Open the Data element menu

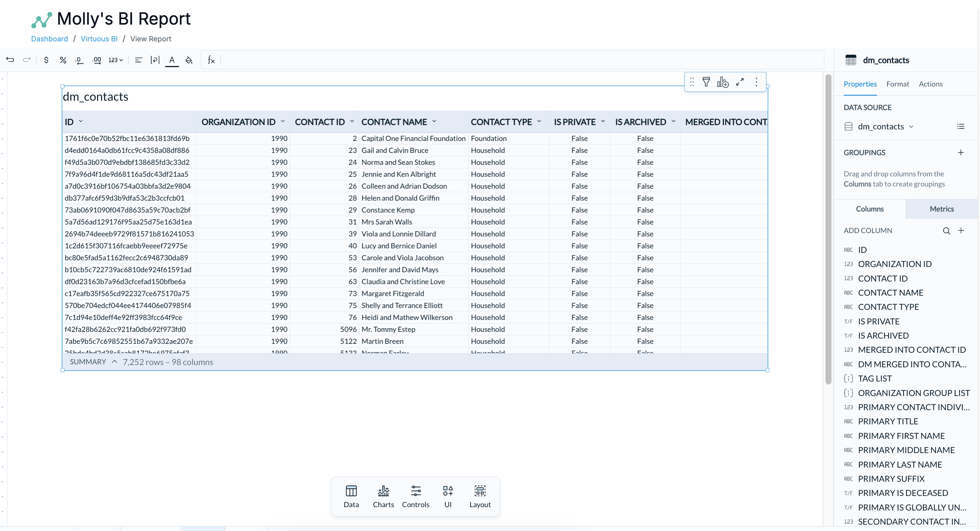(x=351, y=496)
